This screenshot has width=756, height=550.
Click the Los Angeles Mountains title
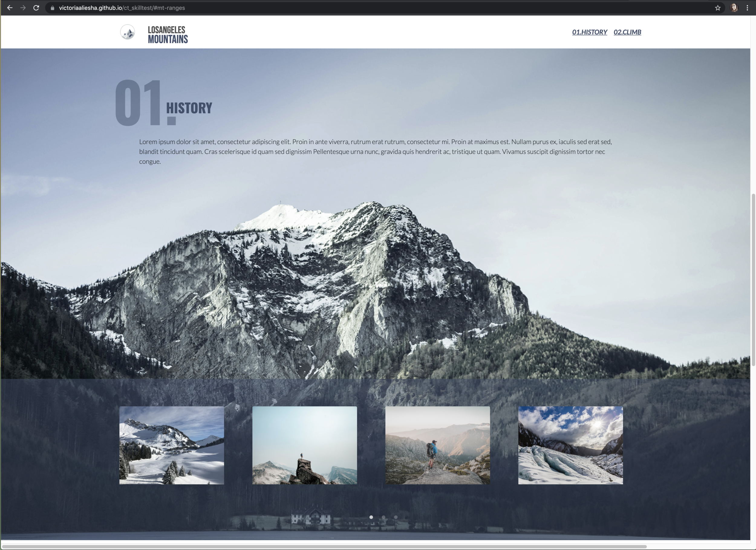coord(168,35)
